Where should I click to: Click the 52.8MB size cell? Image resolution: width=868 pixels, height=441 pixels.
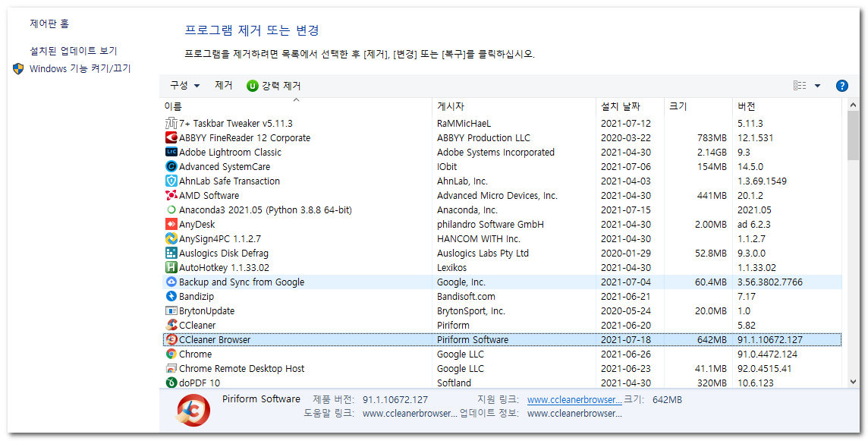tap(711, 254)
